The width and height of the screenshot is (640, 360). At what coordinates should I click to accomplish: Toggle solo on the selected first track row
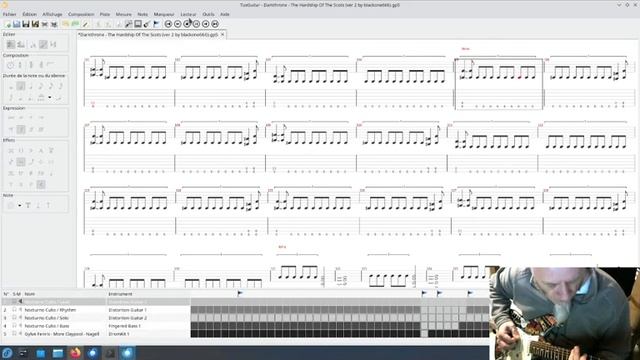coord(14,301)
